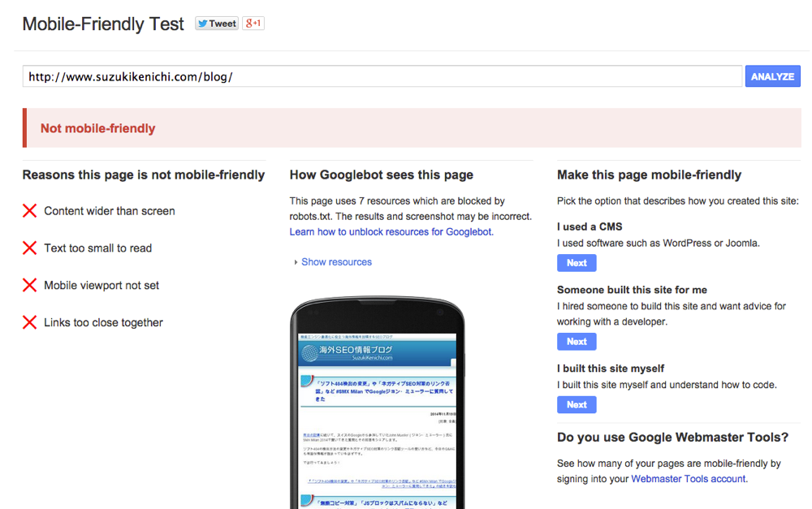Click the Not mobile-friendly result banner
The image size is (812, 509).
pos(412,128)
